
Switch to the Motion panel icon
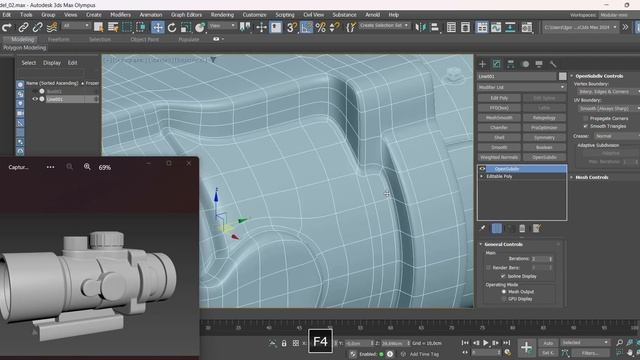(525, 64)
